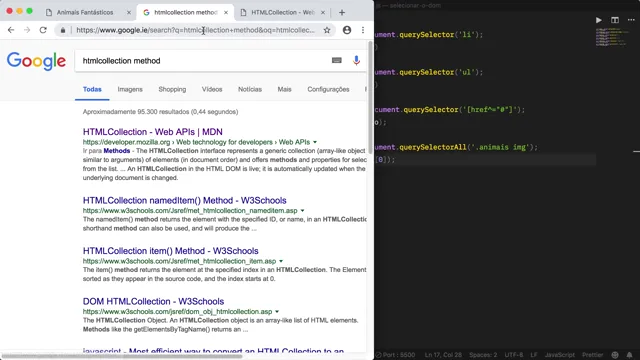
Task: Click querySelectorAll('.animais img') line in editor
Action: coord(456,147)
